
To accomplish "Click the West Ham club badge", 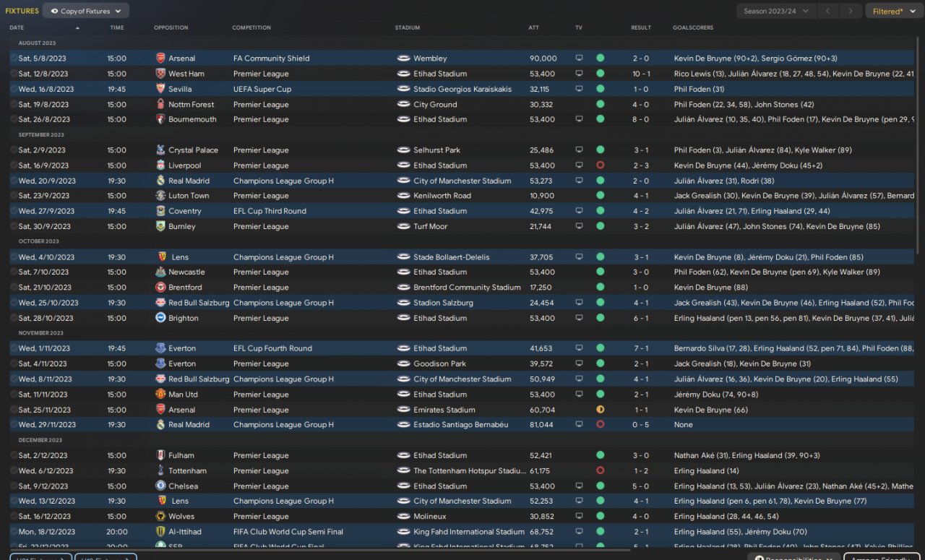I will click(x=160, y=74).
